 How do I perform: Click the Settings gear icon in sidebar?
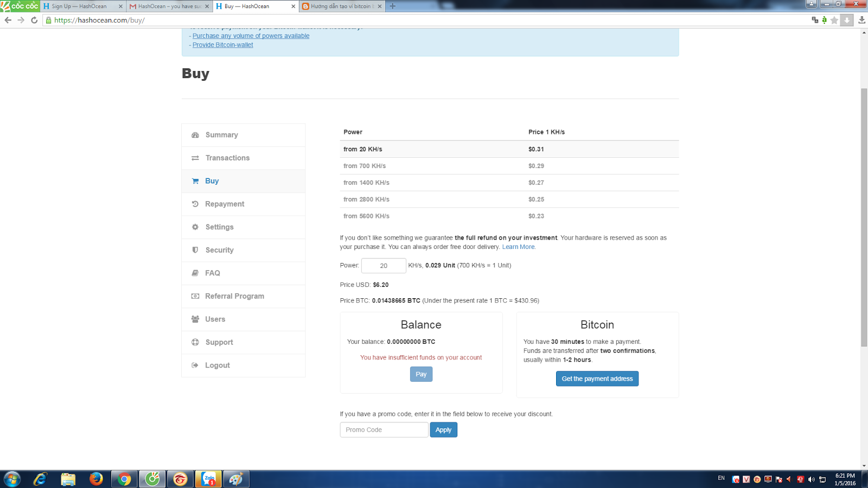(195, 227)
